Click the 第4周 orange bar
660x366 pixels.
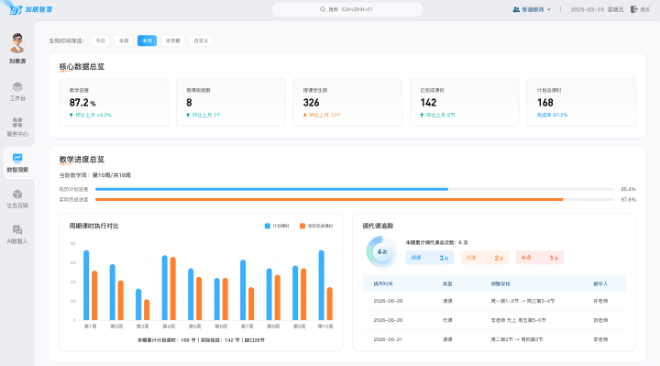[x=173, y=289]
